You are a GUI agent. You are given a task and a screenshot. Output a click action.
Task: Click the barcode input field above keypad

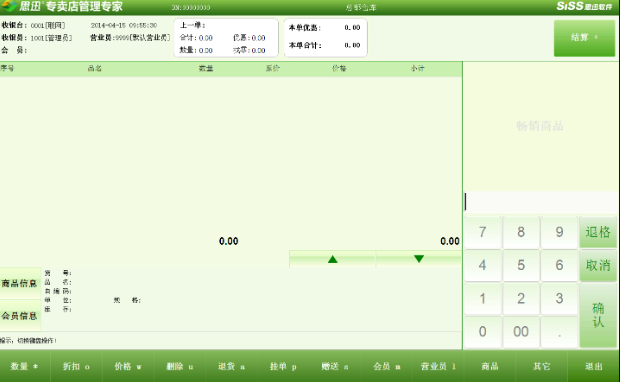click(540, 202)
